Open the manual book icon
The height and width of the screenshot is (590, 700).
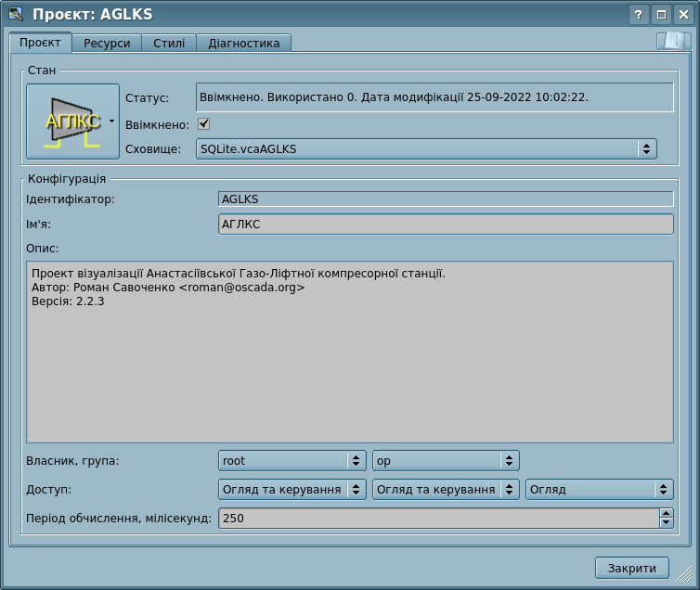tap(673, 42)
